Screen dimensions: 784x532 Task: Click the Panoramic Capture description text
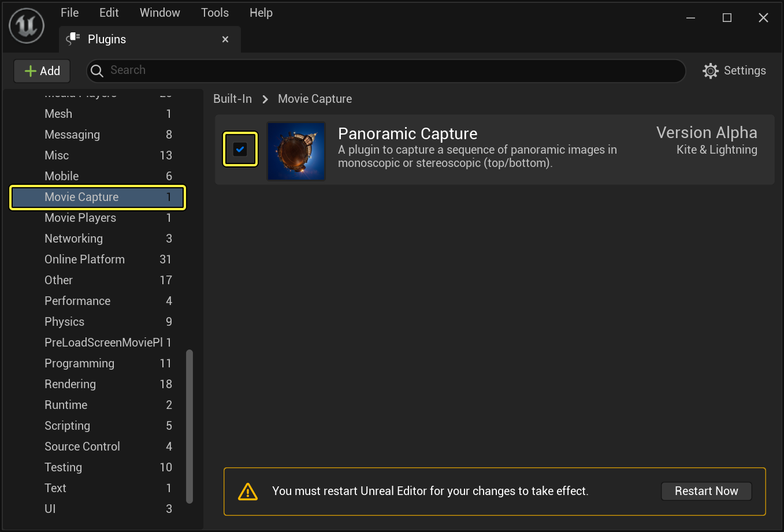tap(477, 157)
